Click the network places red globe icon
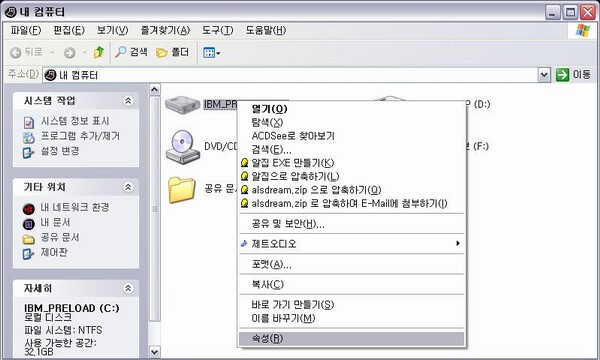The image size is (600, 360). pos(29,209)
